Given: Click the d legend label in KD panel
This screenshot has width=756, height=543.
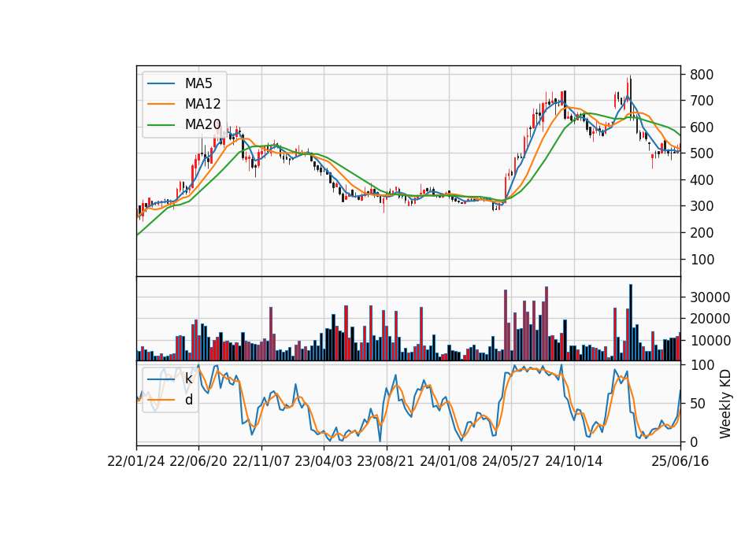Looking at the screenshot, I should point(189,400).
